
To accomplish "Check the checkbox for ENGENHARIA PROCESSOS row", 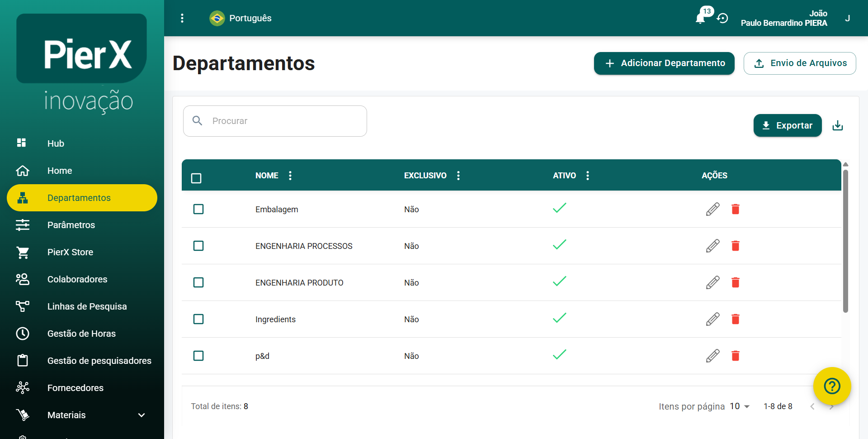I will 198,246.
